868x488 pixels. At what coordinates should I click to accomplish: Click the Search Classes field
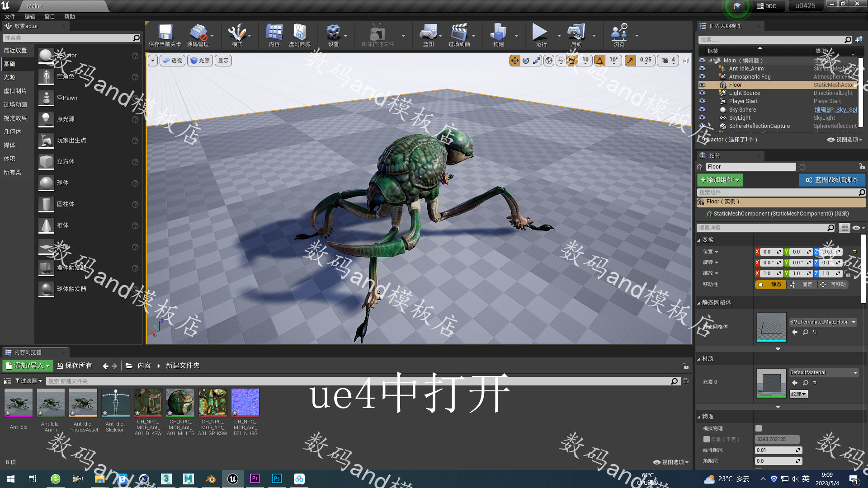click(71, 38)
